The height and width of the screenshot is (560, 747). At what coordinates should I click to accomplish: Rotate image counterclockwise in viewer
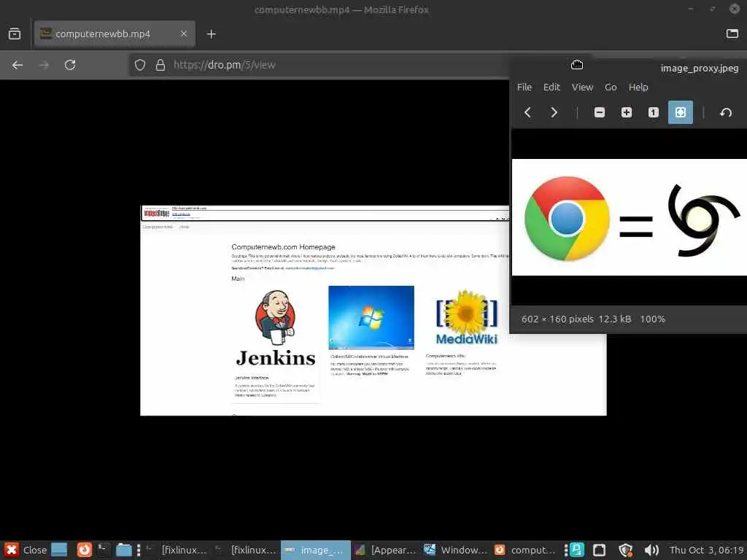pos(726,112)
